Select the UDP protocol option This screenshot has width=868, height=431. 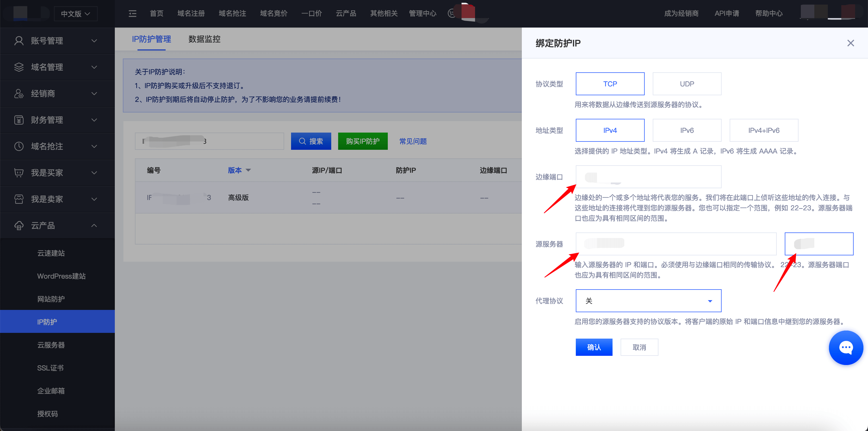click(687, 84)
